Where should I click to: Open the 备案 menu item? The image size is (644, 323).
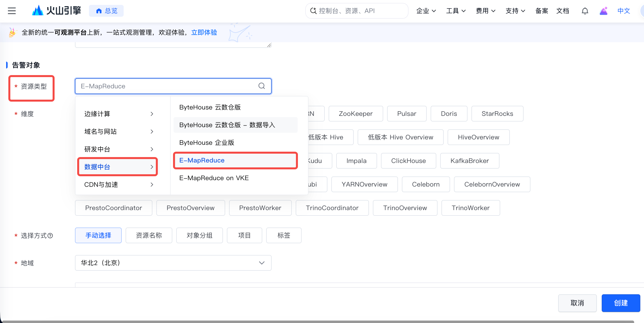[542, 11]
